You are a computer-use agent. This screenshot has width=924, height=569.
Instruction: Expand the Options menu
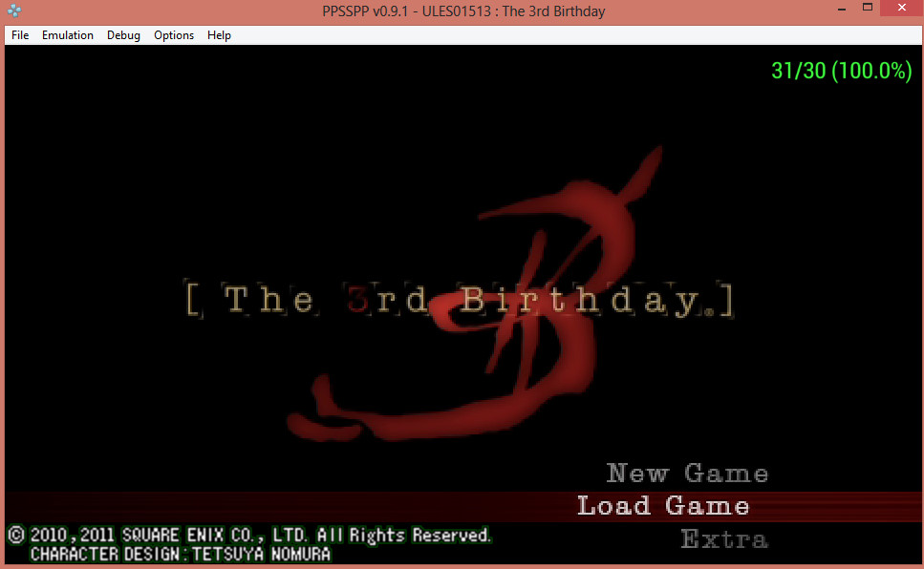(174, 35)
